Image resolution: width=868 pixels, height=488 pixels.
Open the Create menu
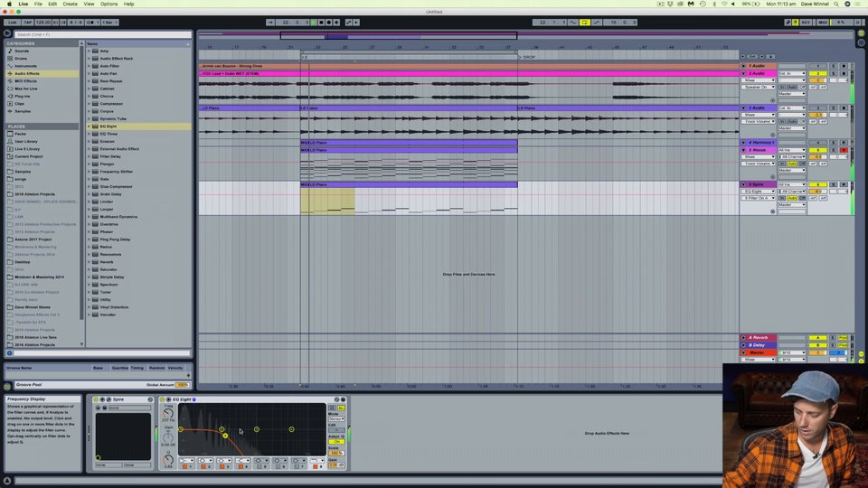[x=71, y=4]
